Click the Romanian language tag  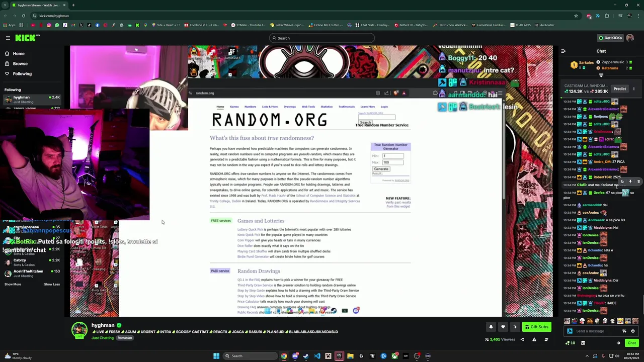tap(124, 338)
